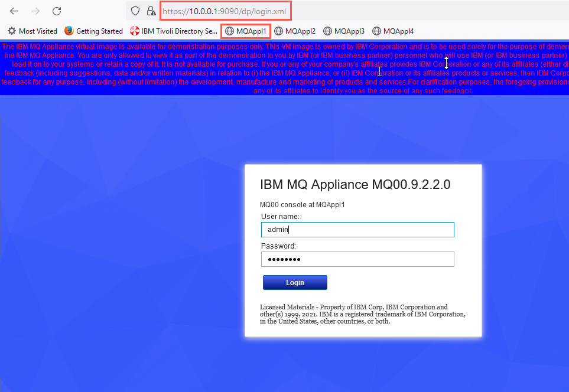Focus the address bar URL field
Viewport: 569px width, 392px height.
(225, 11)
